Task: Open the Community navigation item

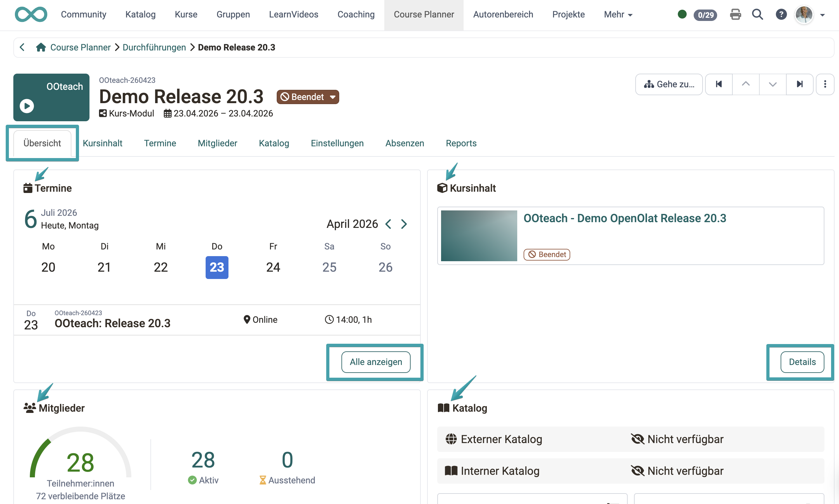Action: (x=83, y=15)
